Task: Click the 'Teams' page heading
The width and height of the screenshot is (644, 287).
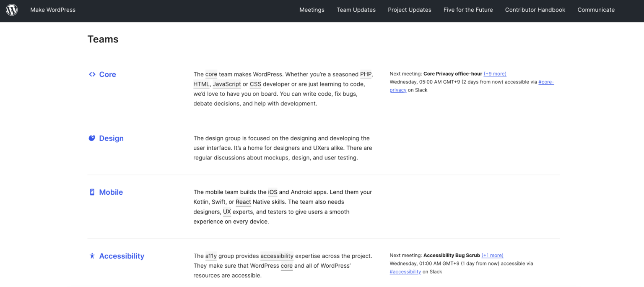Action: [103, 39]
